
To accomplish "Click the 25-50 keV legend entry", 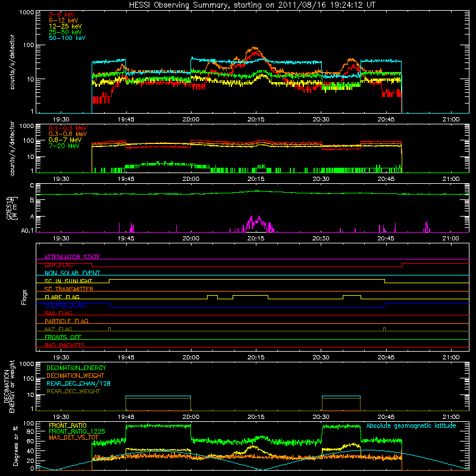I will point(65,32).
